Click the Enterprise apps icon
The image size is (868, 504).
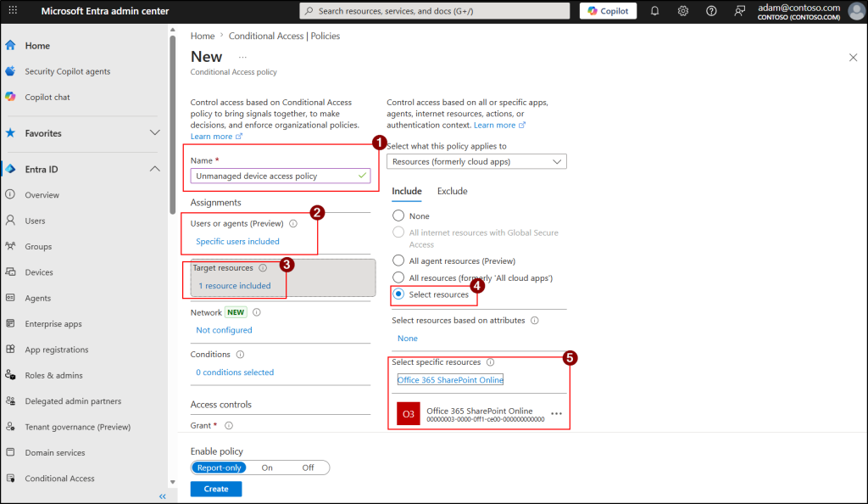point(10,323)
